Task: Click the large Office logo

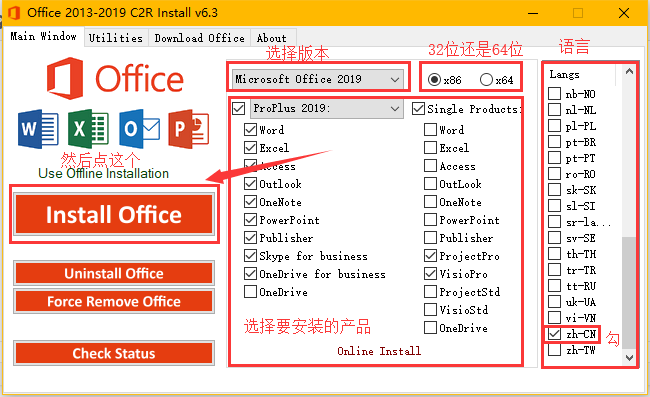Action: pyautogui.click(x=115, y=78)
